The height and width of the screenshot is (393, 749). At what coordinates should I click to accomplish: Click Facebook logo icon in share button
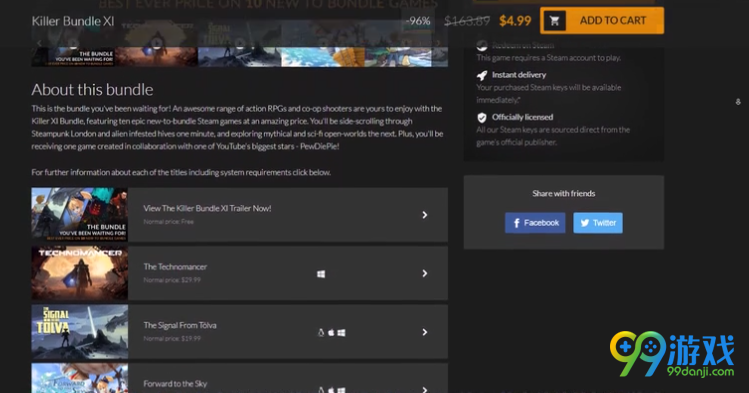pos(516,223)
